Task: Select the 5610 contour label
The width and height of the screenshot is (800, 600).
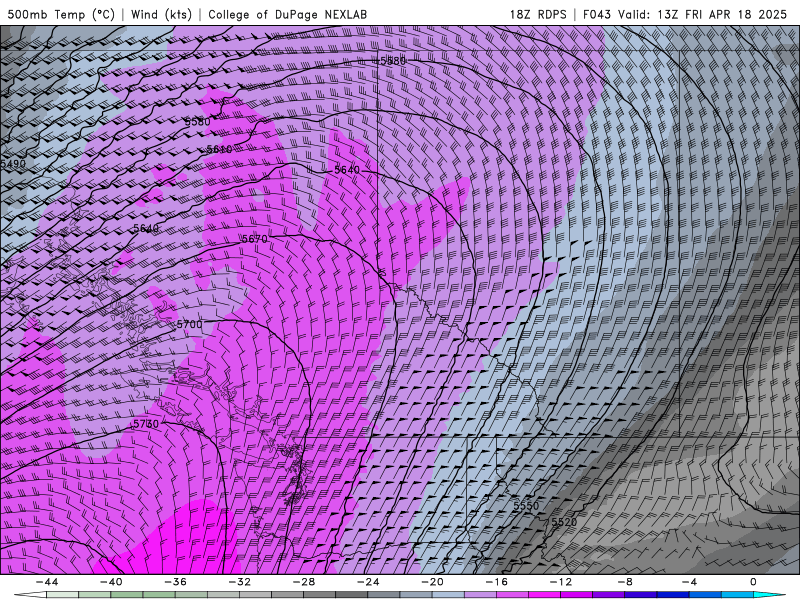Action: tap(219, 149)
